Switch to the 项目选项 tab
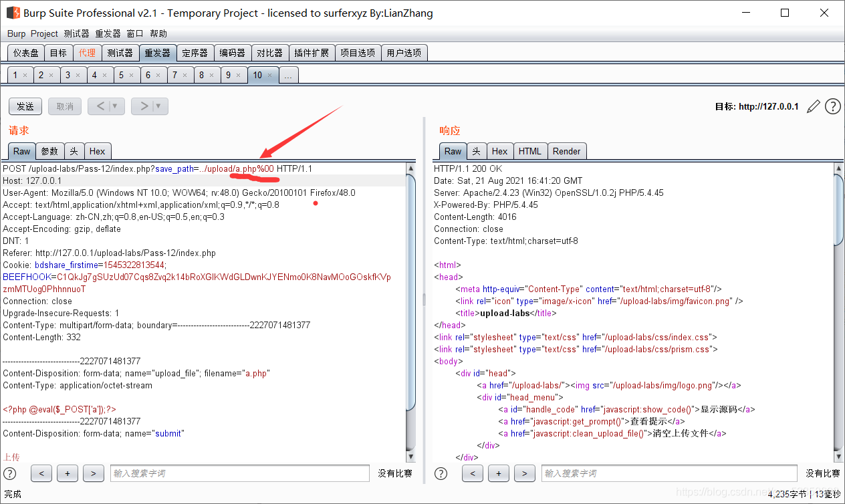Viewport: 845px width, 504px height. [358, 53]
